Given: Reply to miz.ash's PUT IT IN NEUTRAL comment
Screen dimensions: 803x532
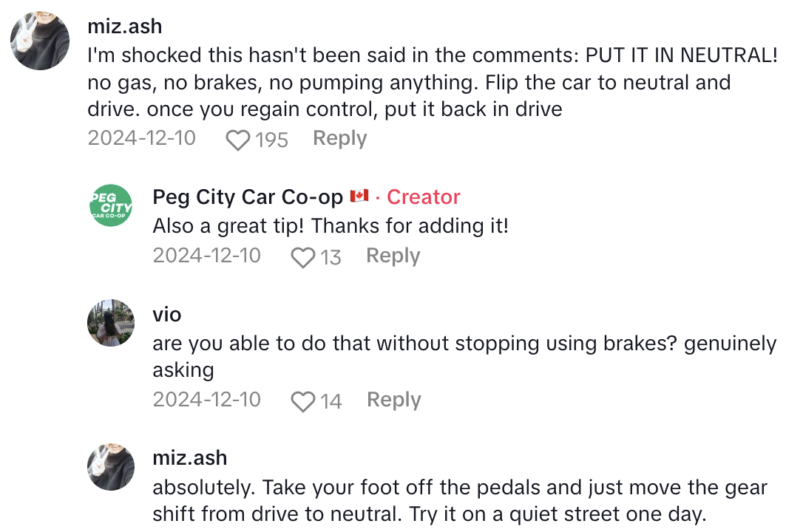Looking at the screenshot, I should coord(339,138).
